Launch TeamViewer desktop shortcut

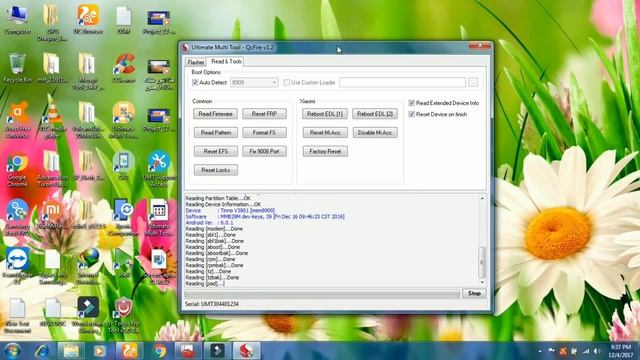17,265
